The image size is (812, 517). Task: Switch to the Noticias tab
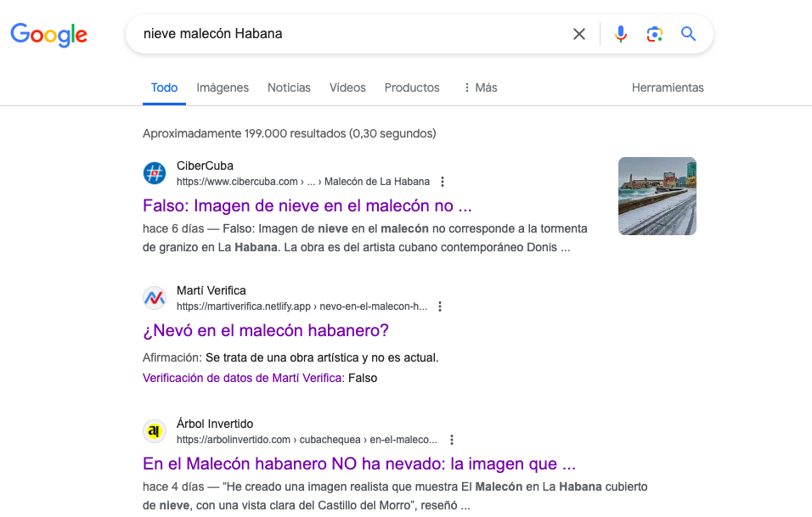click(289, 87)
